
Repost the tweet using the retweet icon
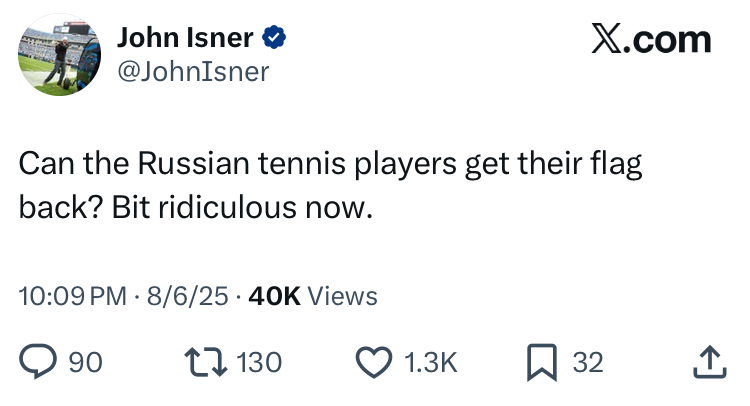coord(205,361)
